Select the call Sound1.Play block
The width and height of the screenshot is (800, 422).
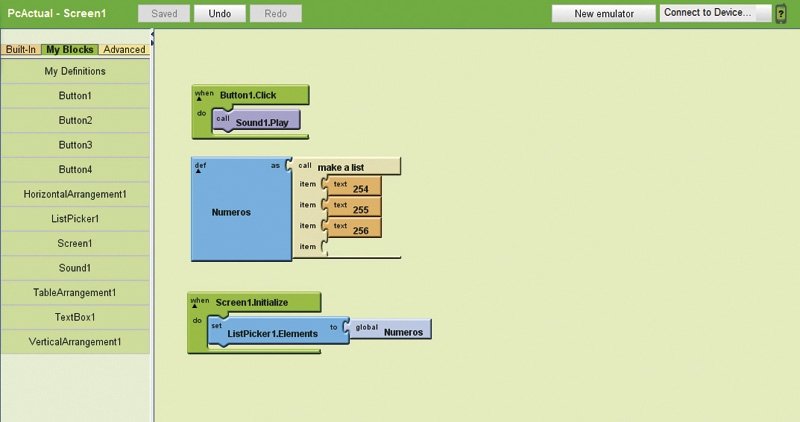(256, 120)
